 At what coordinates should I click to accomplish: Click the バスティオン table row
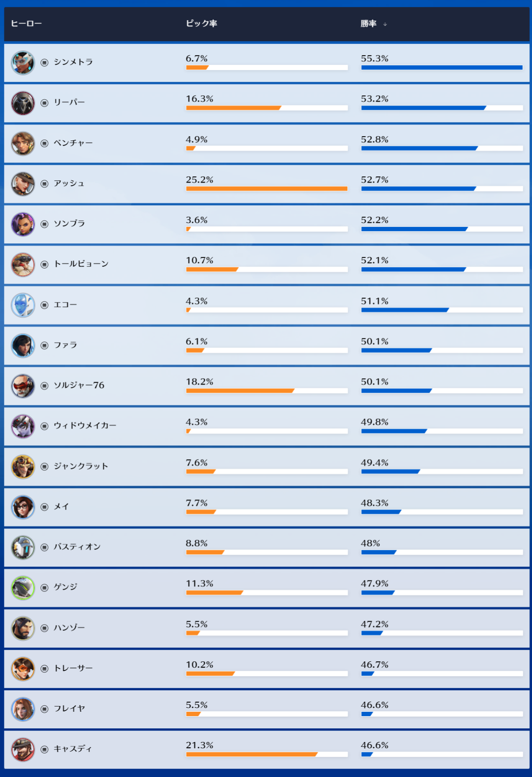pyautogui.click(x=266, y=547)
